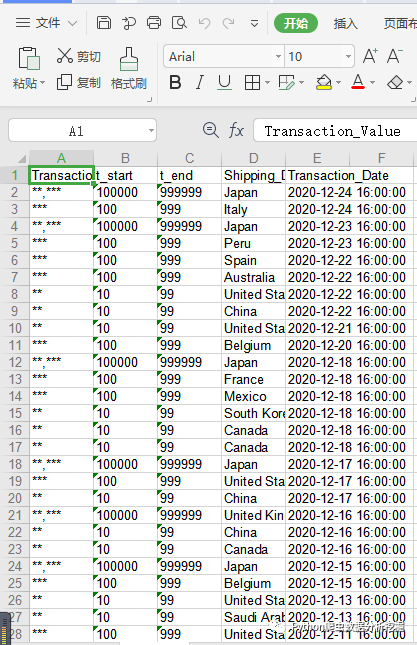Click cell D14 Mexico

254,396
